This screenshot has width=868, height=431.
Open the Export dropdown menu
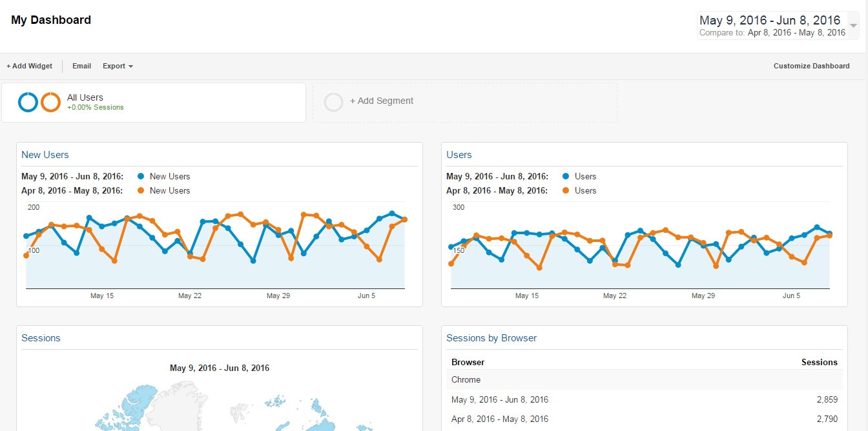point(117,66)
